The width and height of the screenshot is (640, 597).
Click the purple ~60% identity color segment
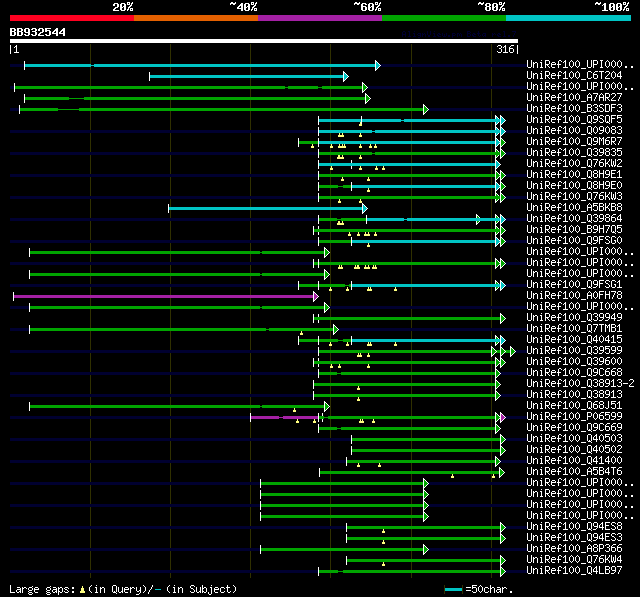point(320,18)
